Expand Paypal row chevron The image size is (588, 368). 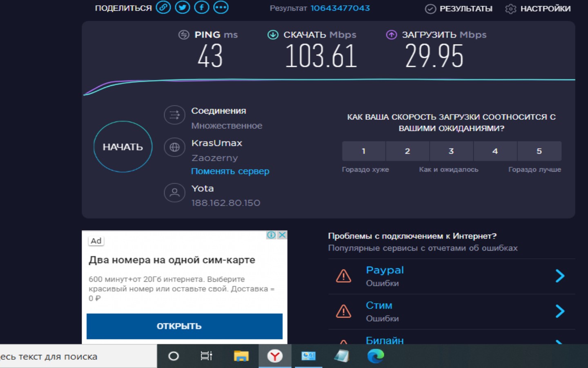560,276
